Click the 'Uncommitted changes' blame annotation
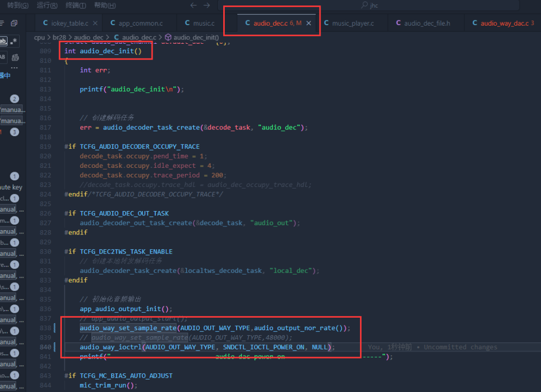Viewport: 541px width, 392px height. pyautogui.click(x=460, y=347)
